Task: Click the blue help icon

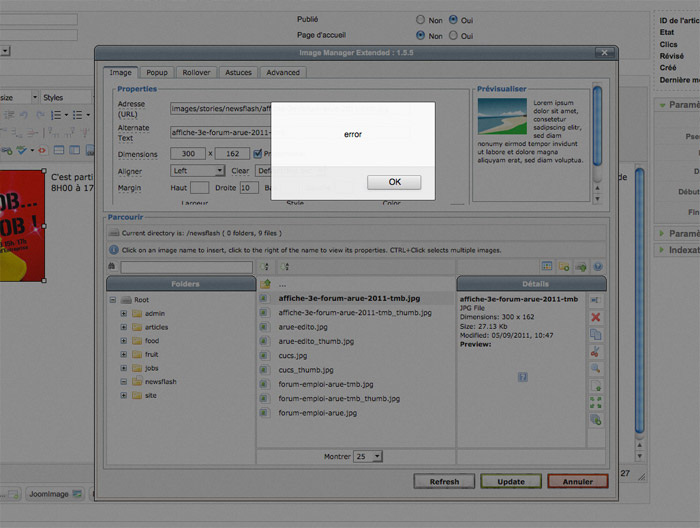Action: tap(597, 267)
